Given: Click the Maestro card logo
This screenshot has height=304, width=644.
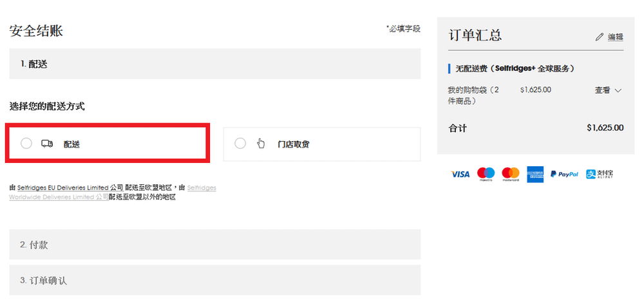Looking at the screenshot, I should click(486, 174).
